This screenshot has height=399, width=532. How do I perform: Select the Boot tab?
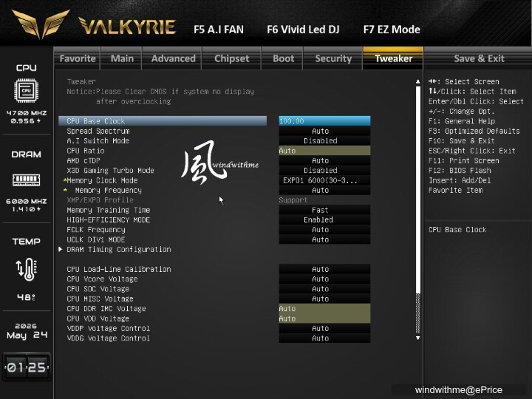point(283,58)
